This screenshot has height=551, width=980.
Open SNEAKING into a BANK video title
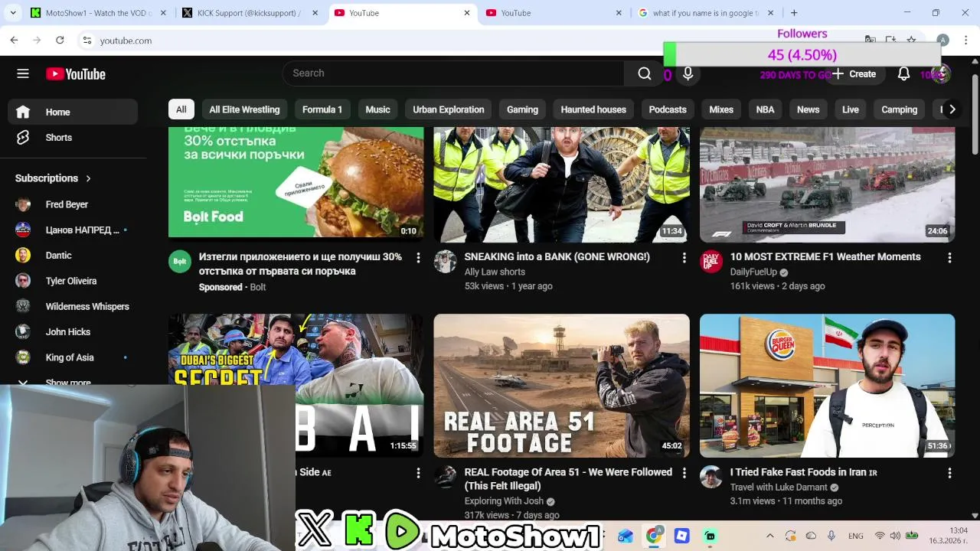[557, 256]
